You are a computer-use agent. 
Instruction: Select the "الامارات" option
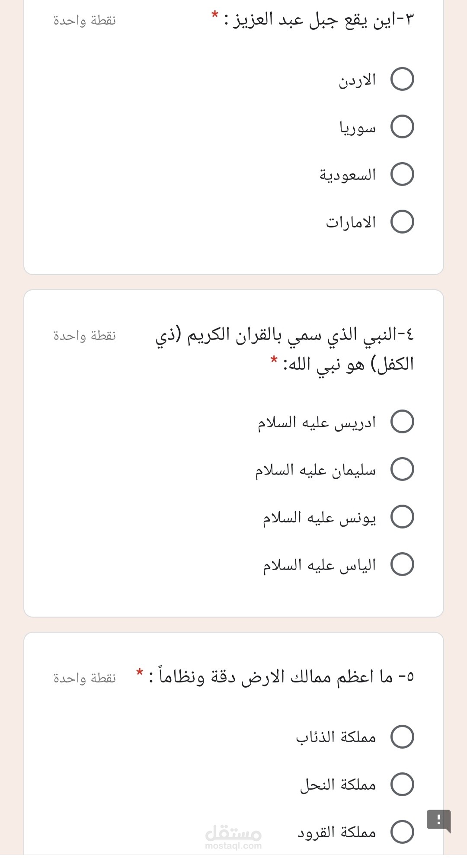tap(402, 222)
